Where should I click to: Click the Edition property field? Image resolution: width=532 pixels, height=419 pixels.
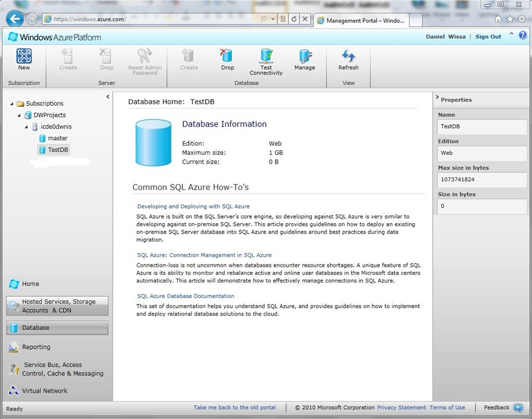482,153
